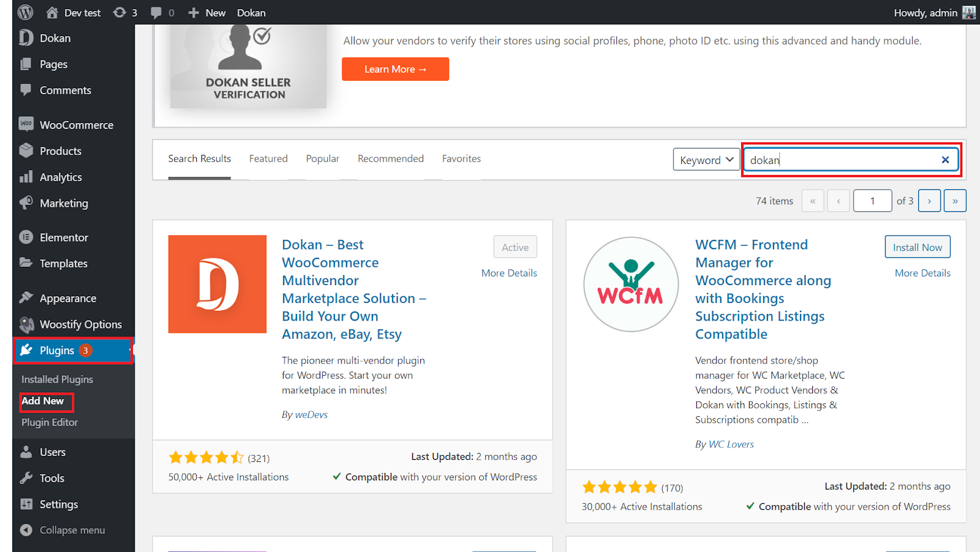Open Dev test site name in admin bar
The height and width of the screenshot is (552, 980).
coord(82,12)
